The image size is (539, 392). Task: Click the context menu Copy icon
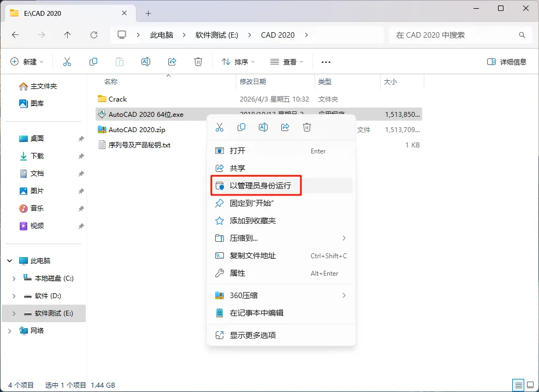(241, 127)
